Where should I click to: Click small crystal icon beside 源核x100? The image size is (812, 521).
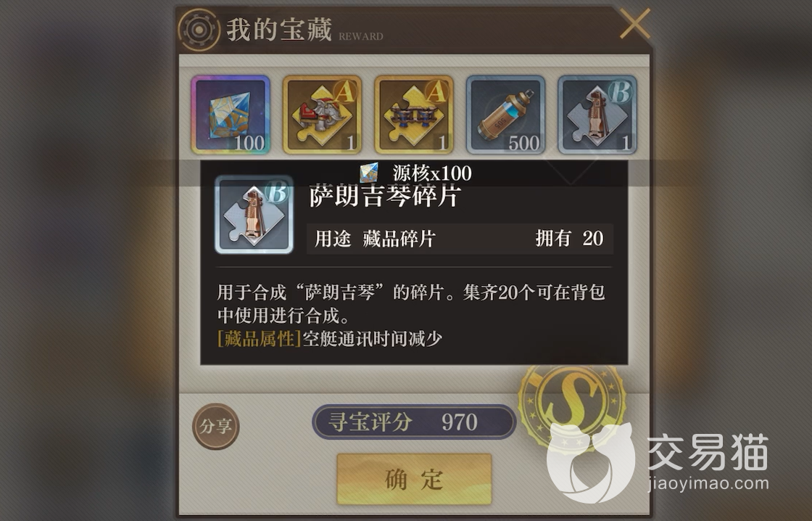[x=369, y=173]
